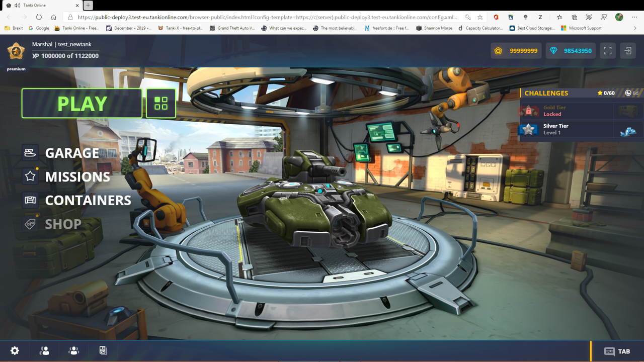Screen dimensions: 644x362
Task: Click the premium badge under rank
Action: [16, 69]
